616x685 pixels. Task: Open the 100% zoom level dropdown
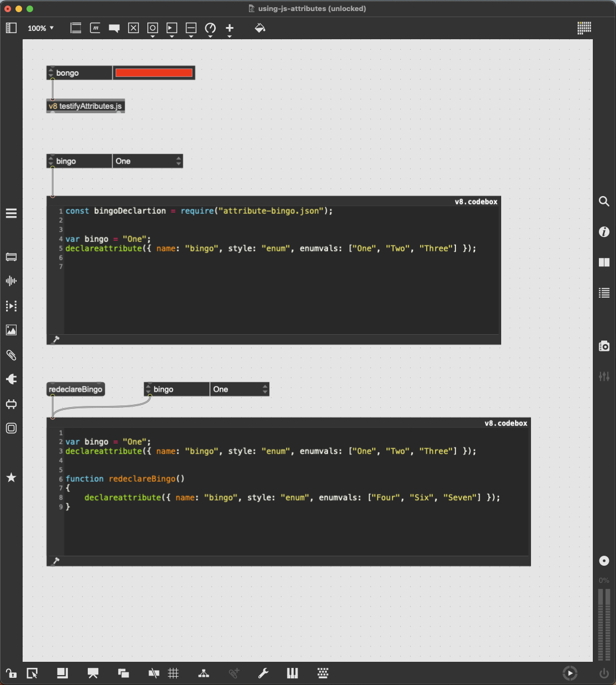point(41,28)
